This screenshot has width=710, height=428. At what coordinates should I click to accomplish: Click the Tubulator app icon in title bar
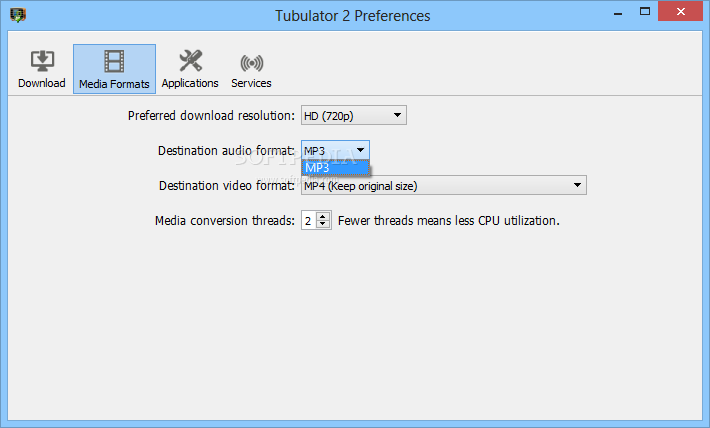click(18, 15)
